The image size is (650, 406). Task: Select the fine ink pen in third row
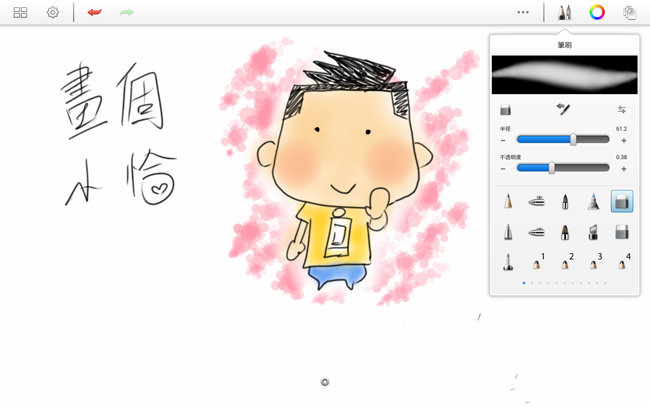pos(508,263)
